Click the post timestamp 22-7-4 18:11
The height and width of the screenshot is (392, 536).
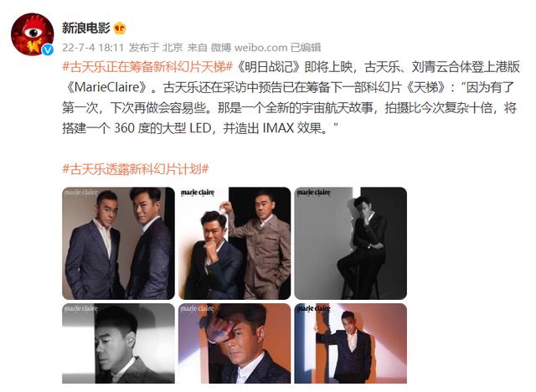click(x=93, y=48)
